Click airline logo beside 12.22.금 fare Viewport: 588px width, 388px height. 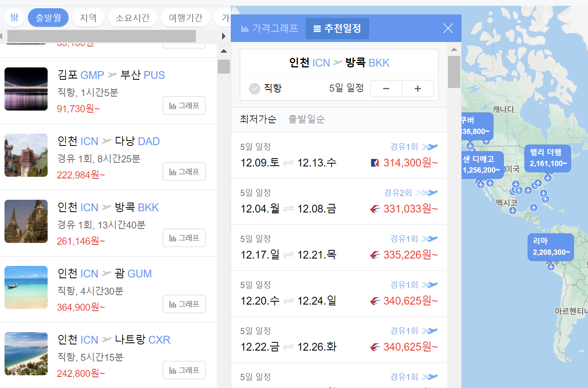(x=375, y=347)
